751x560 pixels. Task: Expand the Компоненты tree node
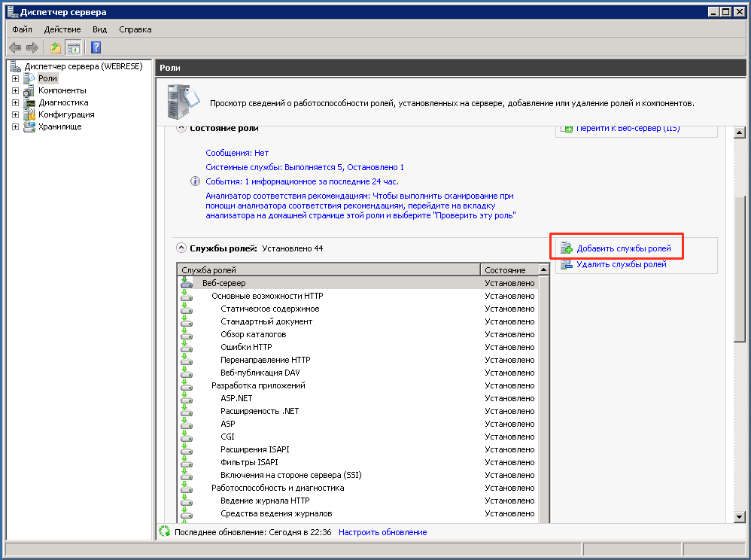[x=15, y=90]
